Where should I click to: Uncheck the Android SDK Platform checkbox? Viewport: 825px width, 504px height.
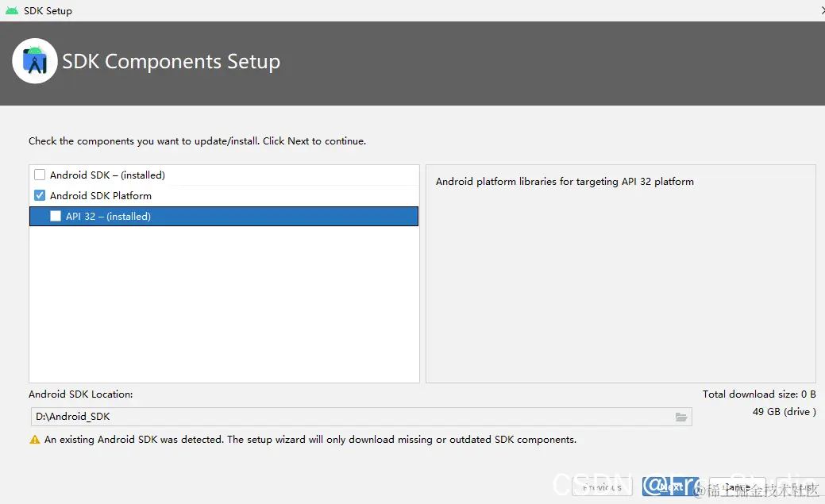coord(40,195)
